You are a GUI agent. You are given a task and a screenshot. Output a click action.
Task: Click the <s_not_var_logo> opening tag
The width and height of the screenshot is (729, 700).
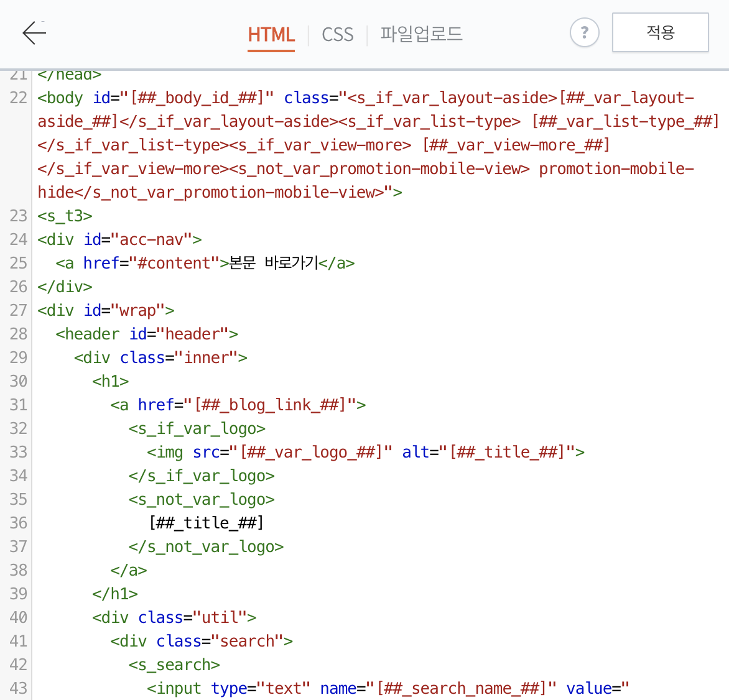(x=202, y=500)
